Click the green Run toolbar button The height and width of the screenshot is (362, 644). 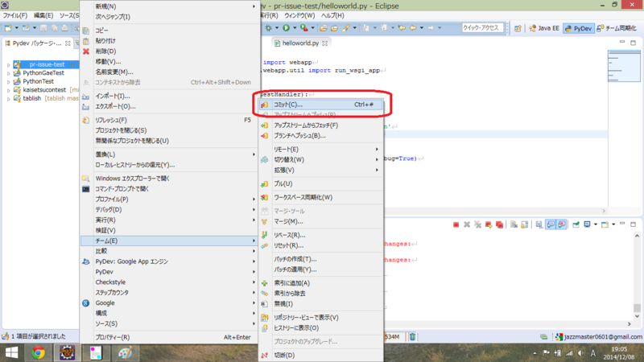287,28
